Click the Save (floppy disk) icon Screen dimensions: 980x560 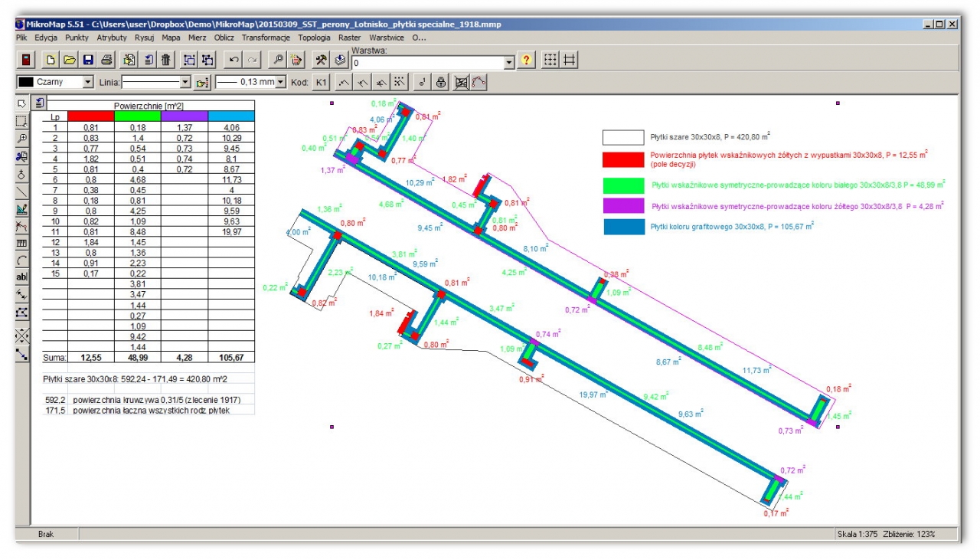click(x=88, y=61)
